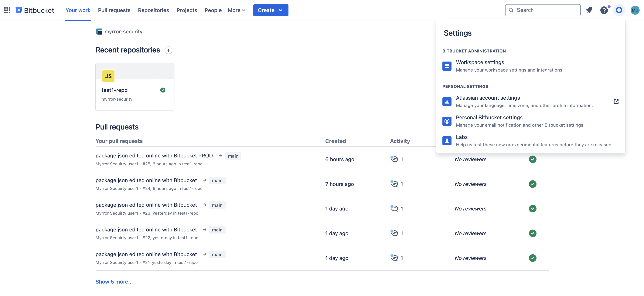Open comments icon on PR #22
Image resolution: width=644 pixels, height=296 pixels.
pos(394,233)
